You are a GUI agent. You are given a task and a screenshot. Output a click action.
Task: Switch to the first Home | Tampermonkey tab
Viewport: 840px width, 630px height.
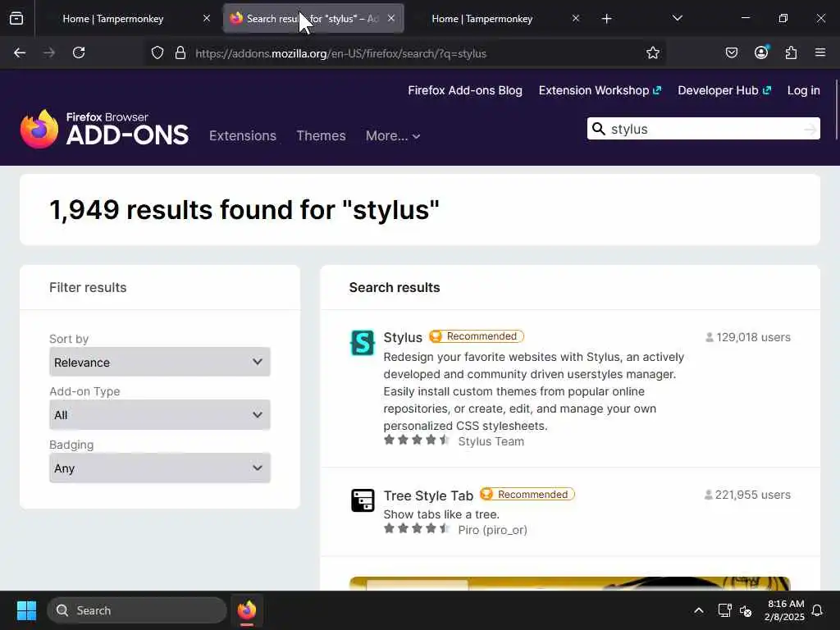click(113, 19)
